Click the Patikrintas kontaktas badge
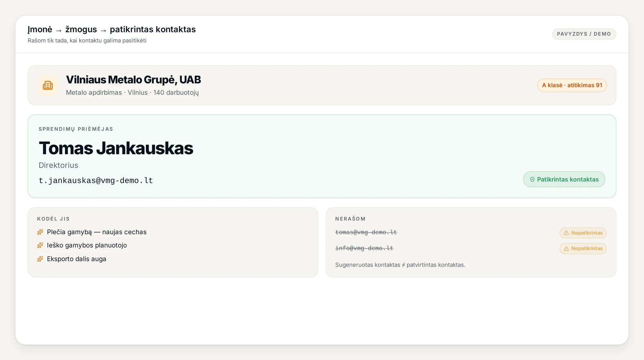The image size is (644, 360). [564, 179]
